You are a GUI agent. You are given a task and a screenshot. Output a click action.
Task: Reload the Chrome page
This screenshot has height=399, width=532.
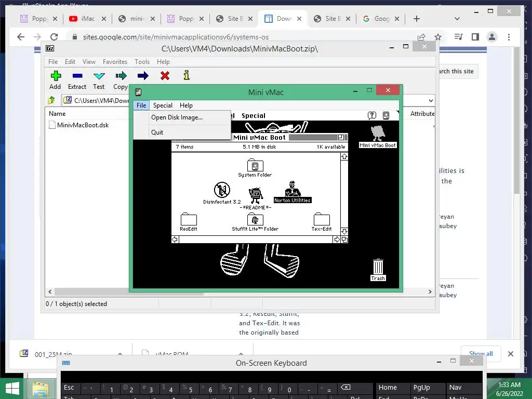54,37
